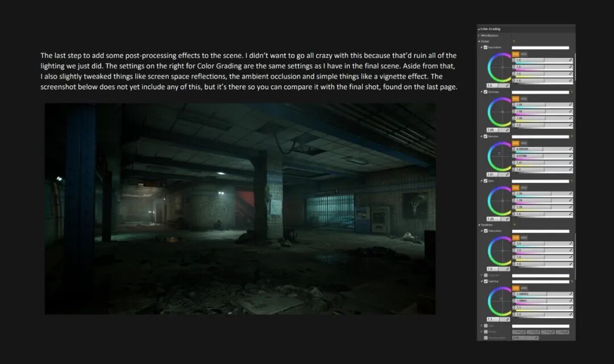614x364 pixels.
Task: Click the reset arrow beside Global Gain
Action: point(572,181)
